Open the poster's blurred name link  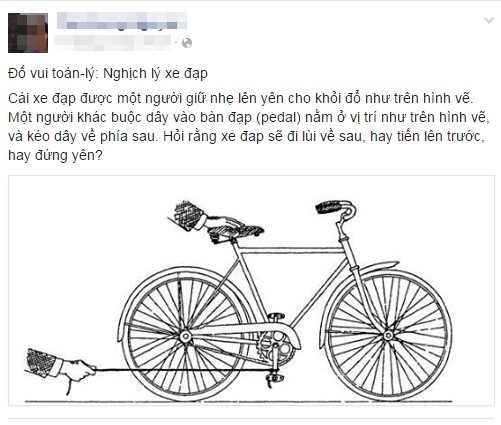pyautogui.click(x=122, y=21)
